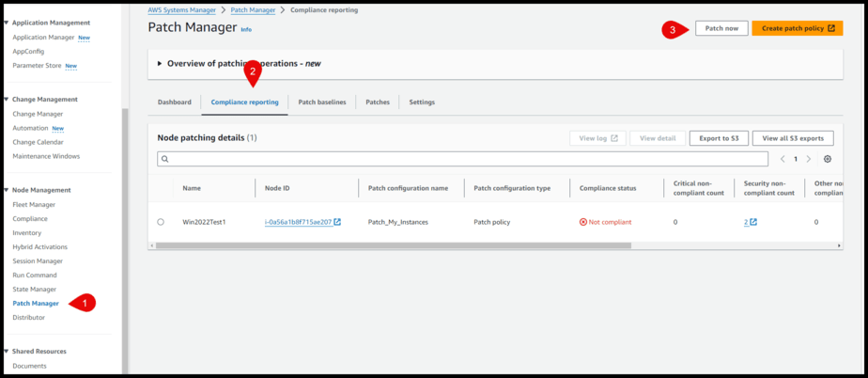
Task: Open the Settings tab
Action: [x=422, y=102]
